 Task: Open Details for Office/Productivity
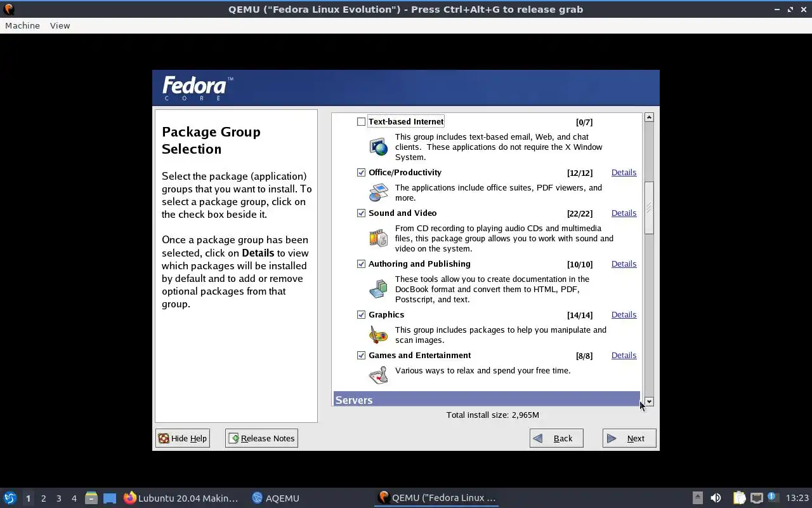pos(624,172)
